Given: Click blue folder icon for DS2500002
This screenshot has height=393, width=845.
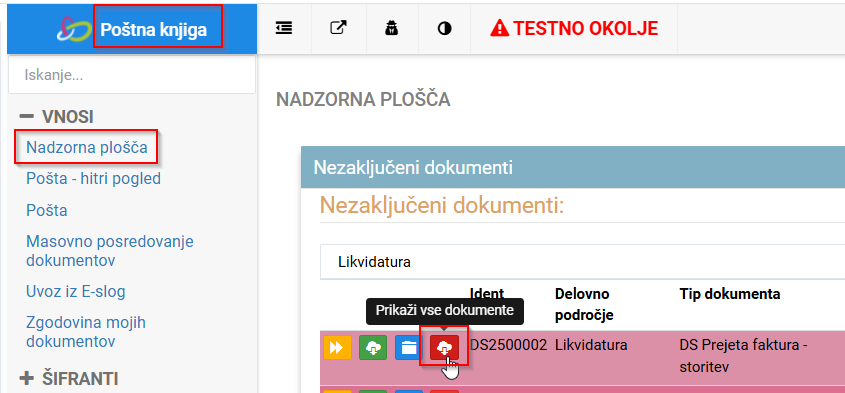Looking at the screenshot, I should pyautogui.click(x=409, y=348).
